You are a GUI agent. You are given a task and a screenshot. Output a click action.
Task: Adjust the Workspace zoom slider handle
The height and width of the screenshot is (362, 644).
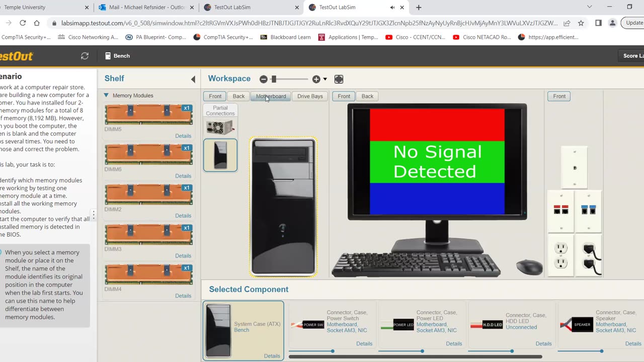click(x=274, y=79)
